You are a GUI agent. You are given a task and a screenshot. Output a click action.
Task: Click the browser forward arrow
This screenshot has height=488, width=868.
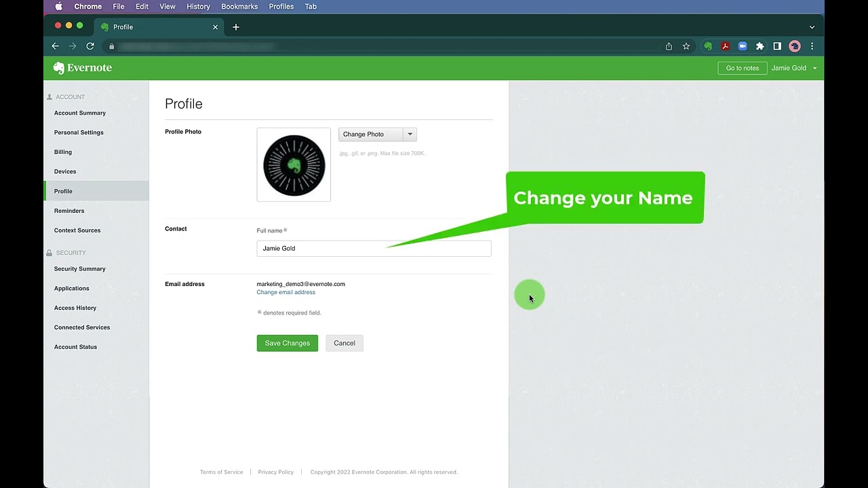coord(73,46)
